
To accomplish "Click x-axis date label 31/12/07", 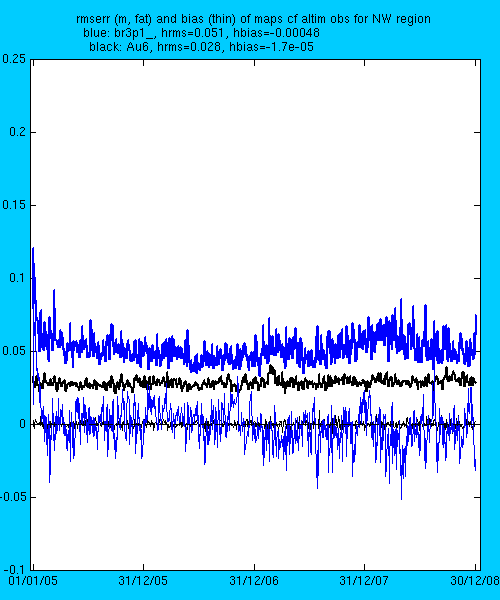I will 364,581.
